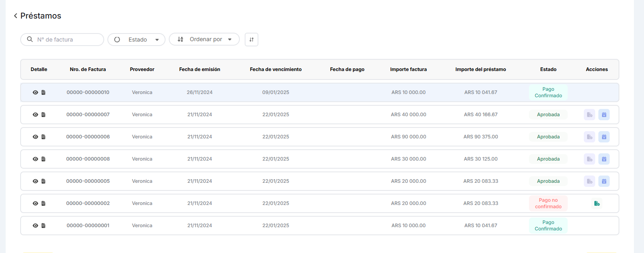This screenshot has width=644, height=253.
Task: Click calendar action icon for invoice 00000-00000008
Action: pos(604,159)
